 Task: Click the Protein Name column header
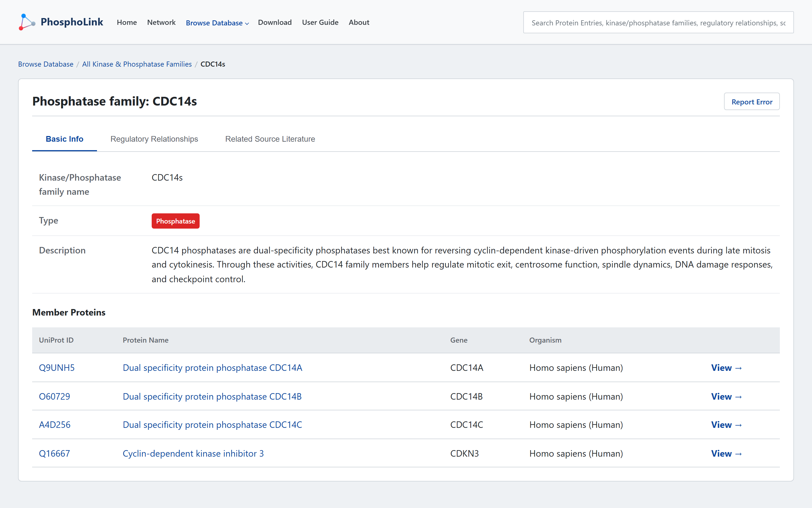coord(145,340)
